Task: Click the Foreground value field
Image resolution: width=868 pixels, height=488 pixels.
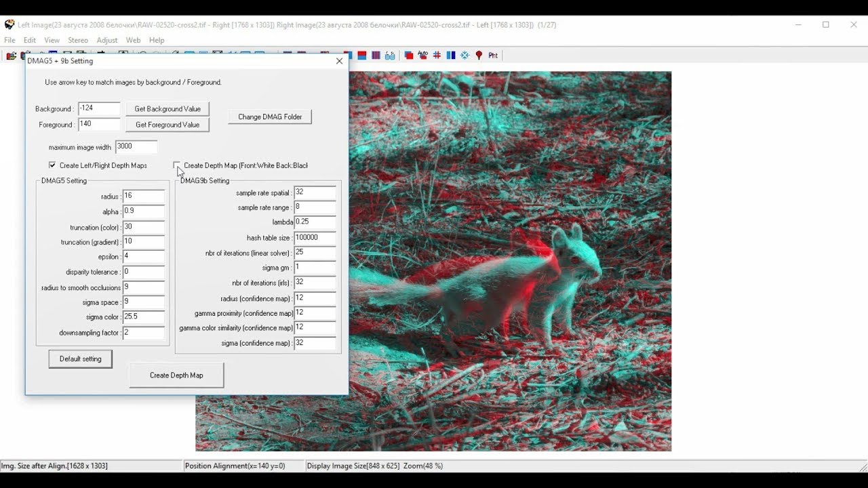Action: coord(99,124)
